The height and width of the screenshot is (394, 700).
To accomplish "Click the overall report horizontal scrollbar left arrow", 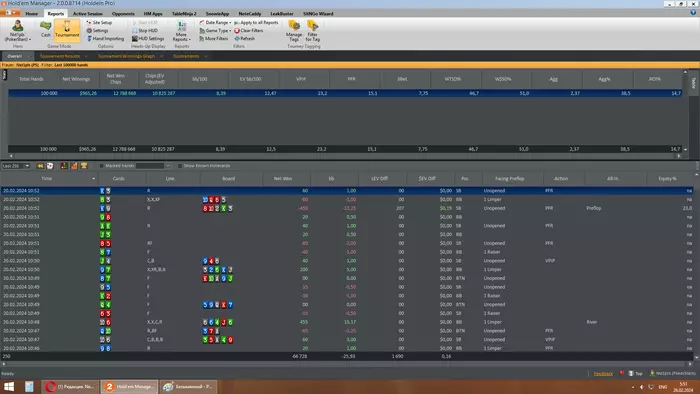I will click(x=11, y=156).
